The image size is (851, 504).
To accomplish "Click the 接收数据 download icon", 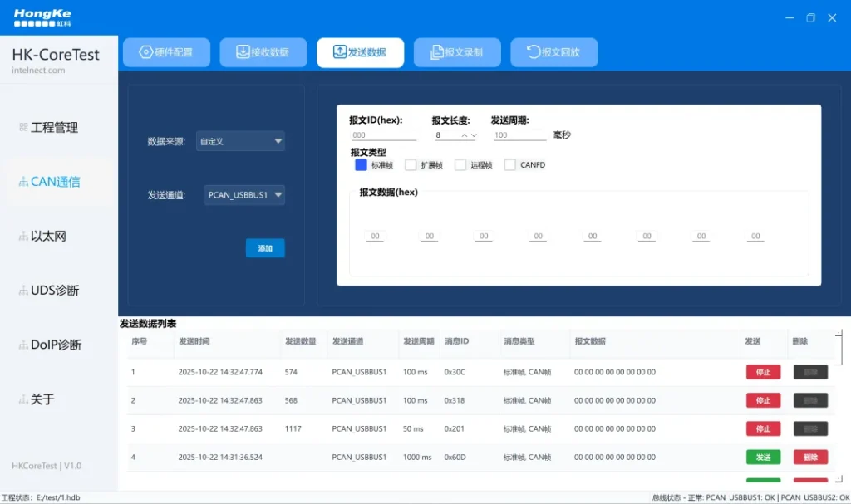I will 243,52.
